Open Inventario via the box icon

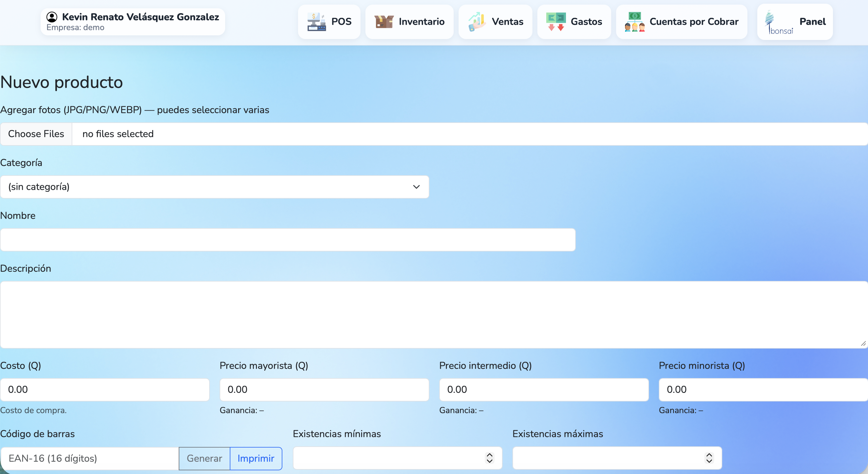pos(384,22)
